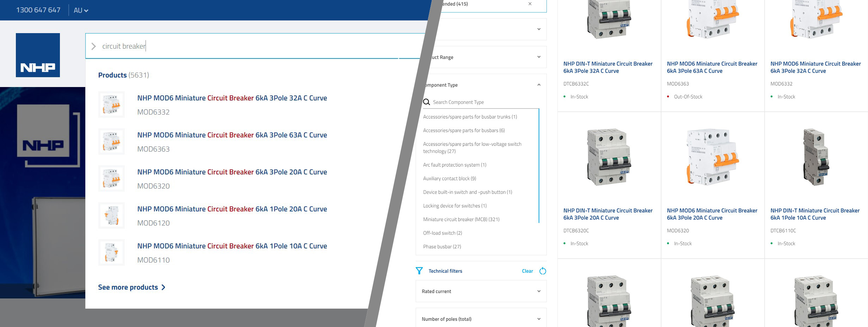Open MOD6110 search result thumbnail

pyautogui.click(x=111, y=253)
